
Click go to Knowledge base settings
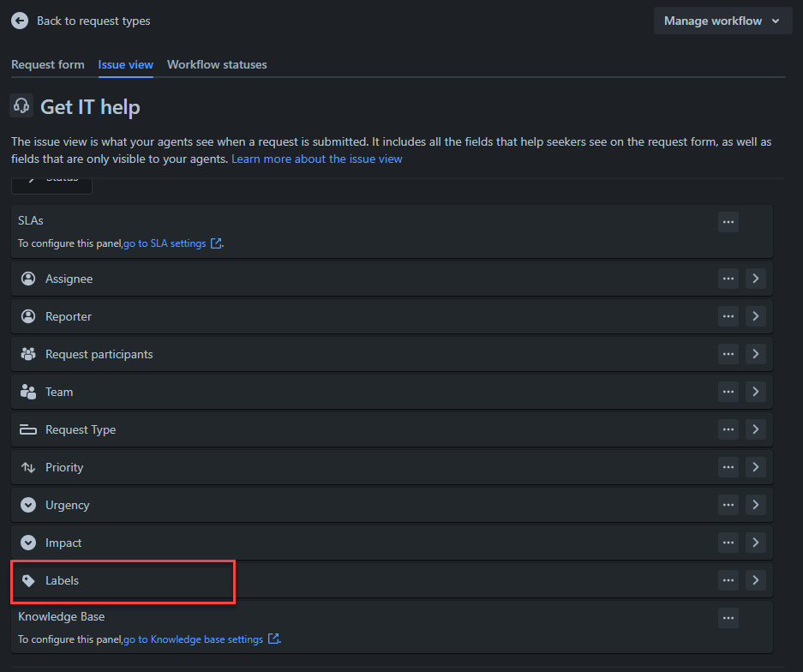pos(194,639)
